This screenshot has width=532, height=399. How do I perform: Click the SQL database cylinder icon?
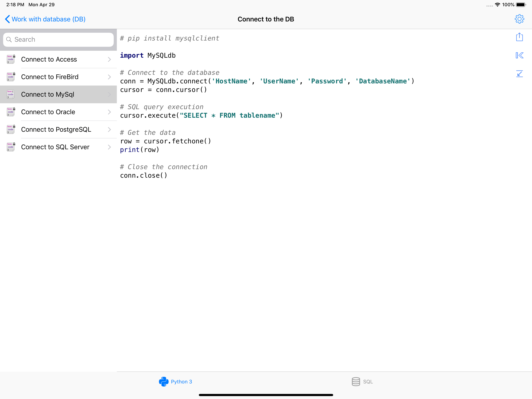click(x=356, y=381)
